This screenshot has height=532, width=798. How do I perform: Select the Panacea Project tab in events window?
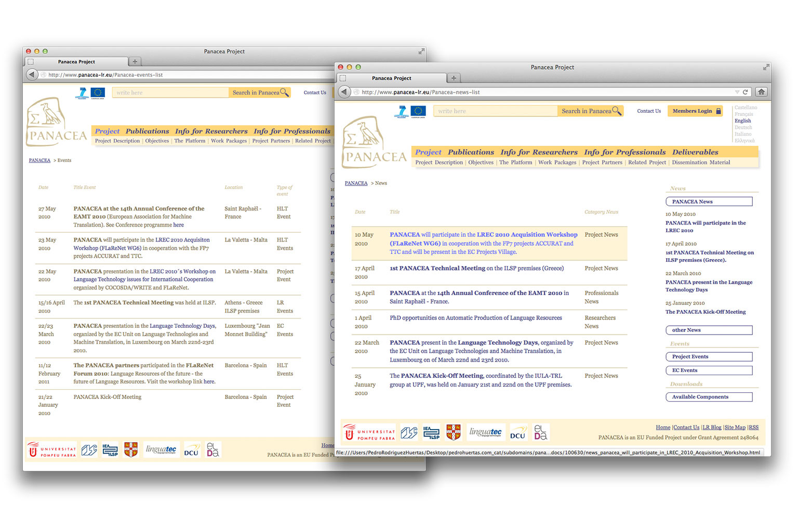76,61
